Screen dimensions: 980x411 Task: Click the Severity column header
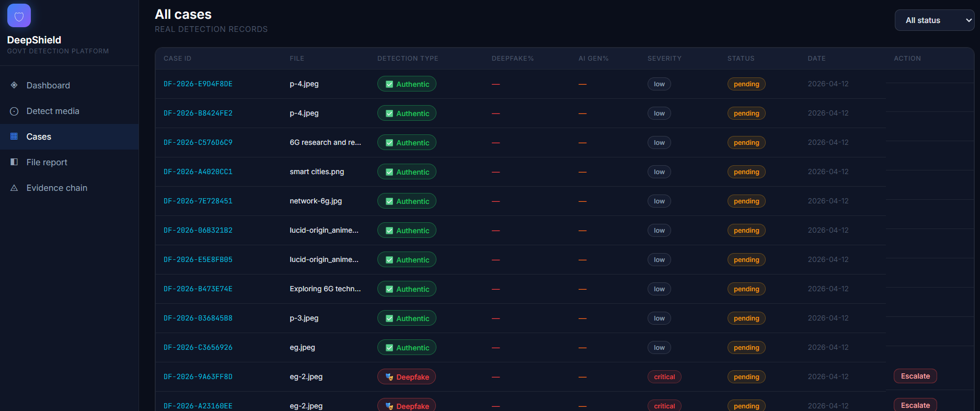pos(664,59)
